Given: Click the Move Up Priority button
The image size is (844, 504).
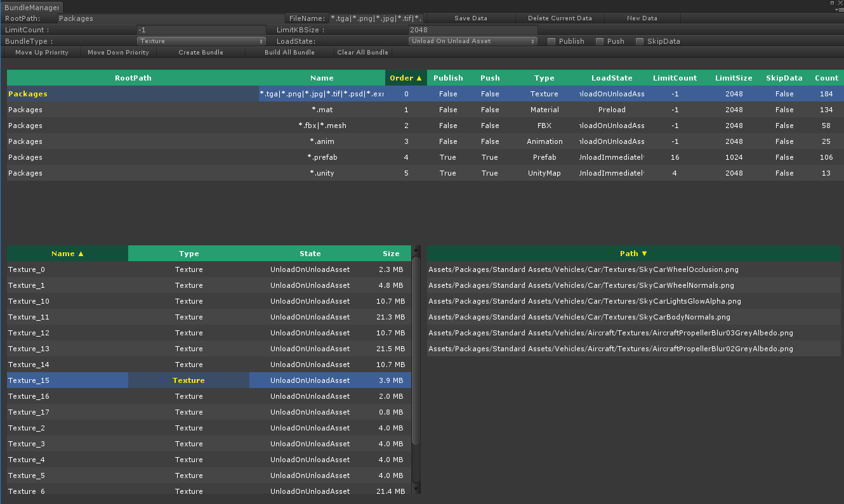Looking at the screenshot, I should point(42,53).
